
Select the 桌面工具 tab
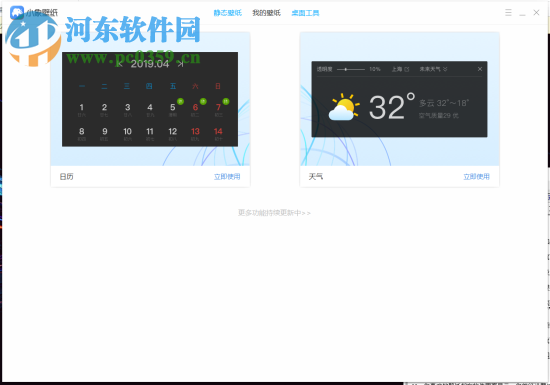pos(305,13)
